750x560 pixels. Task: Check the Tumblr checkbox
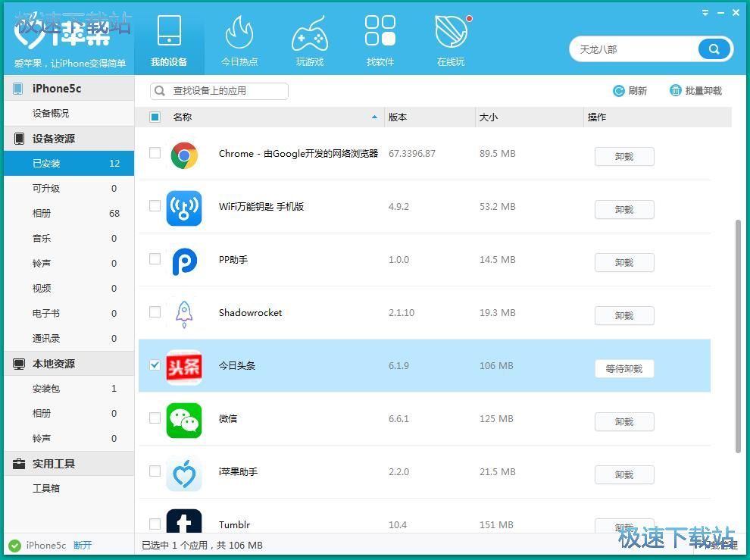(x=155, y=524)
